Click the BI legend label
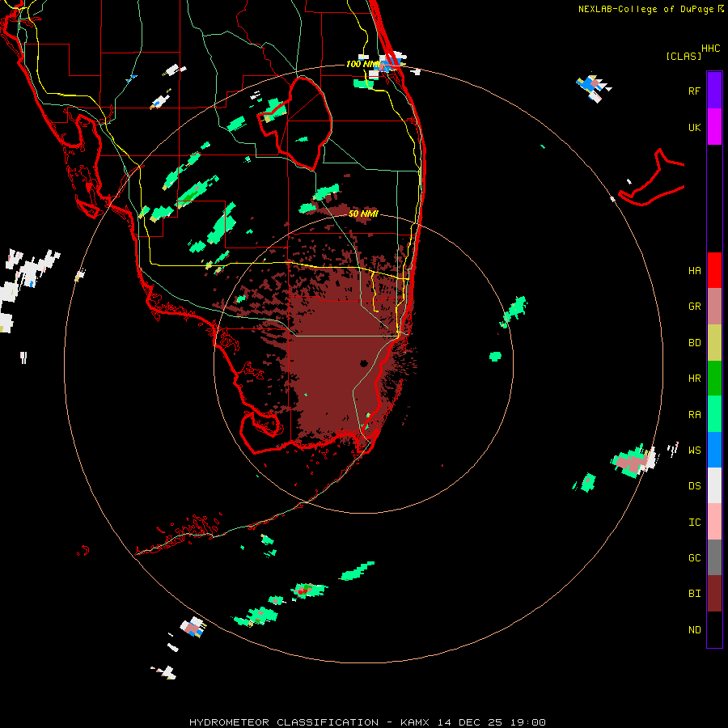728x728 pixels. click(x=694, y=594)
